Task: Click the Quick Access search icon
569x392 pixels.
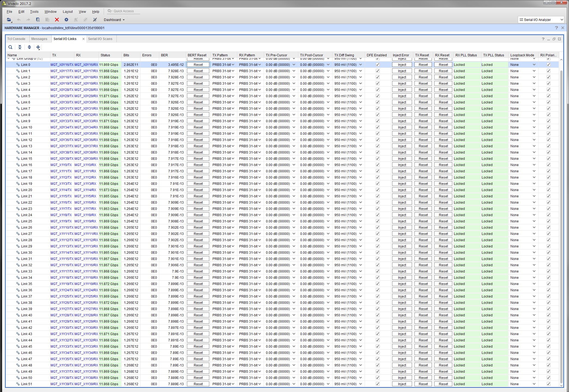Action: [110, 11]
